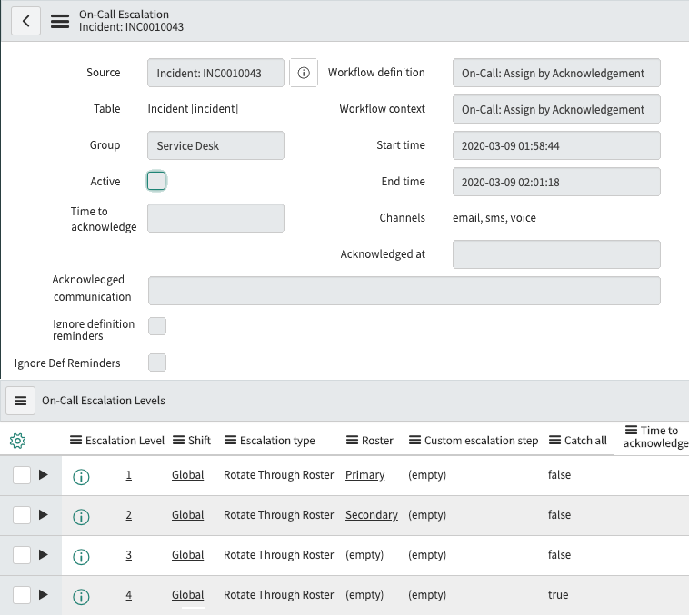
Task: Select row checkbox for escalation level 1
Action: coord(22,475)
